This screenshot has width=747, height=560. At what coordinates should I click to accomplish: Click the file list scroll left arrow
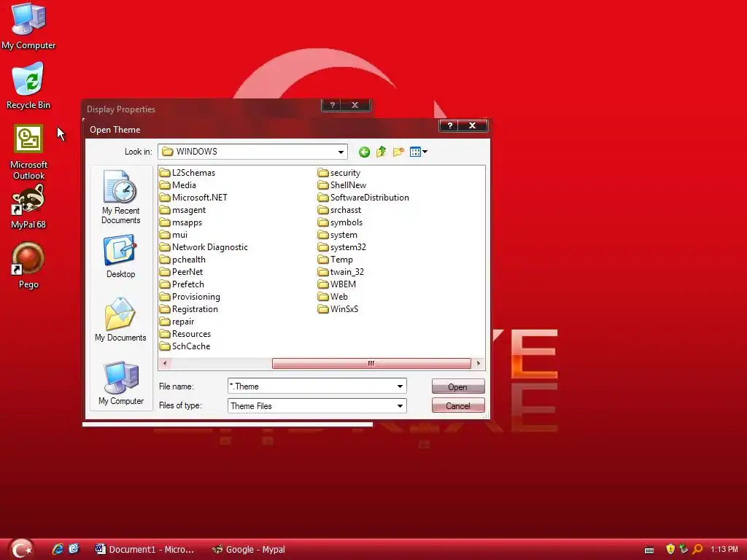165,363
